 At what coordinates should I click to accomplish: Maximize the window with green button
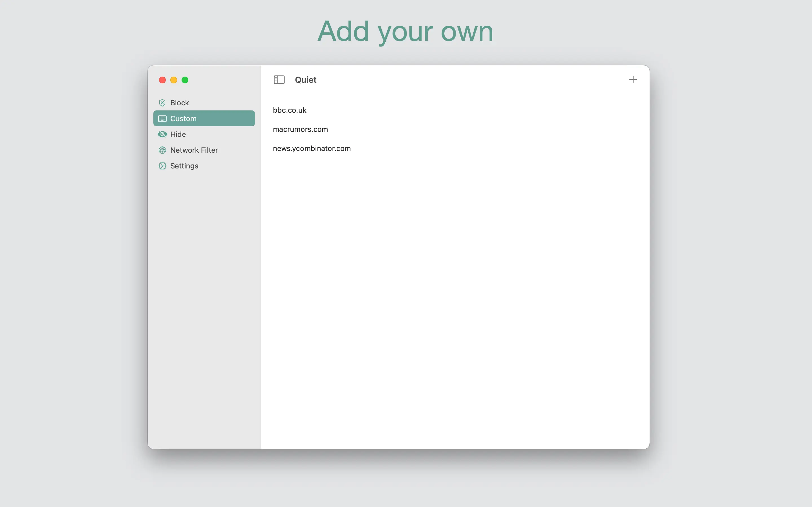[185, 80]
